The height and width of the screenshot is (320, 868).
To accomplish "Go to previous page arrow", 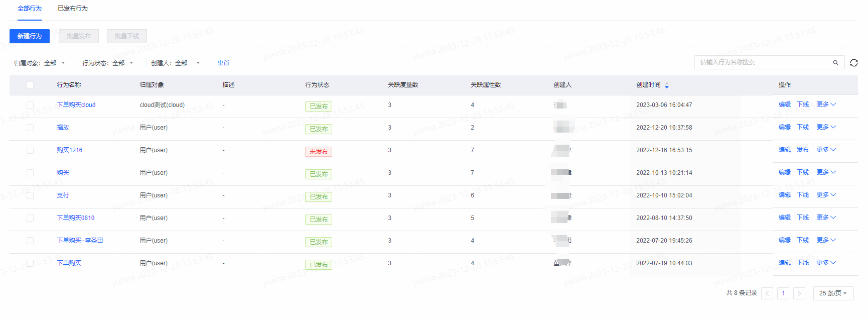I will (x=767, y=293).
